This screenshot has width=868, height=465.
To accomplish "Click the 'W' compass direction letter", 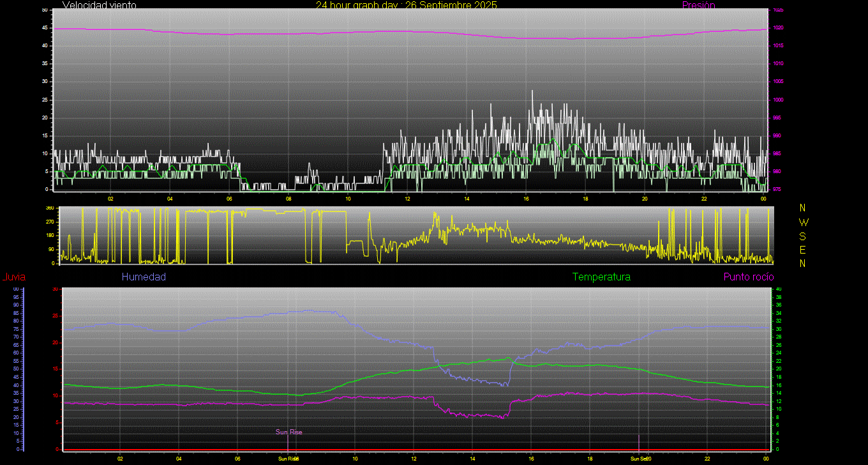I will pyautogui.click(x=803, y=222).
